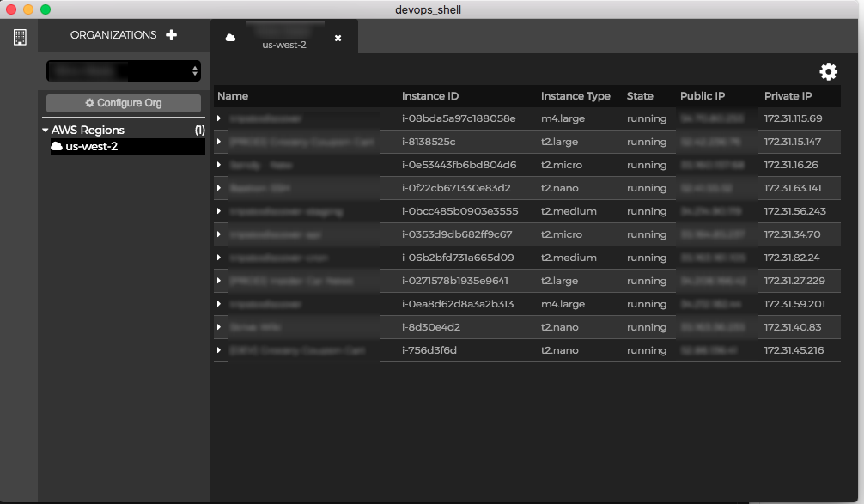Image resolution: width=864 pixels, height=504 pixels.
Task: Click private IP 172.31.16.26
Action: click(x=791, y=165)
